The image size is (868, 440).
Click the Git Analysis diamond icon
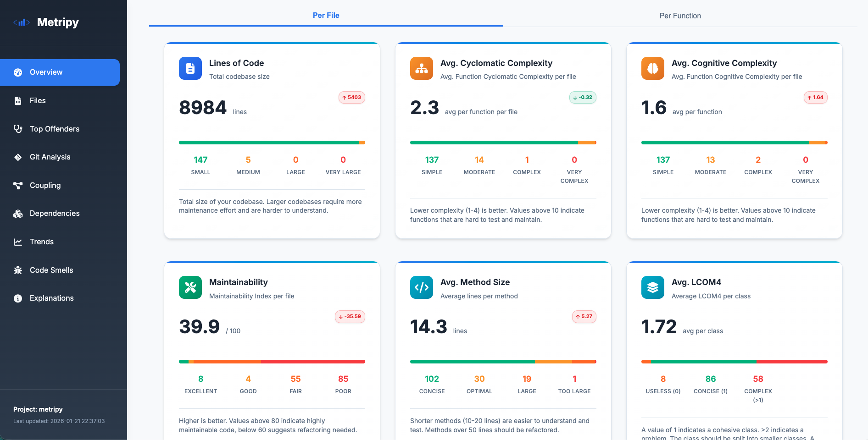pyautogui.click(x=18, y=157)
